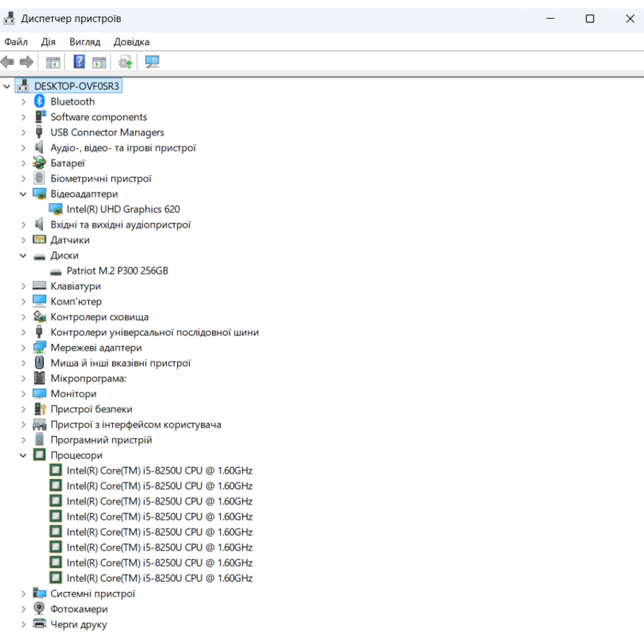Expand the Мережеві адаптери category
The width and height of the screenshot is (644, 644).
pos(23,348)
